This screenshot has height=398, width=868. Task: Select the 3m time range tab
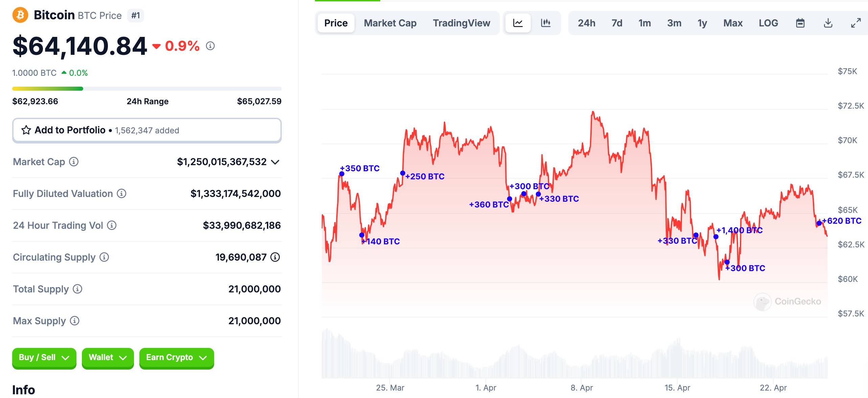674,23
